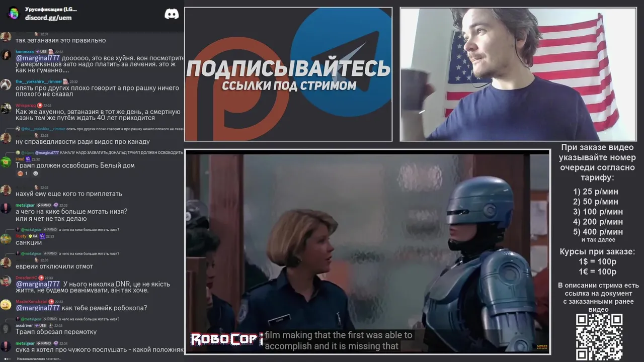Open the discord.gg/uem invite link
The width and height of the screenshot is (644, 362).
(48, 18)
